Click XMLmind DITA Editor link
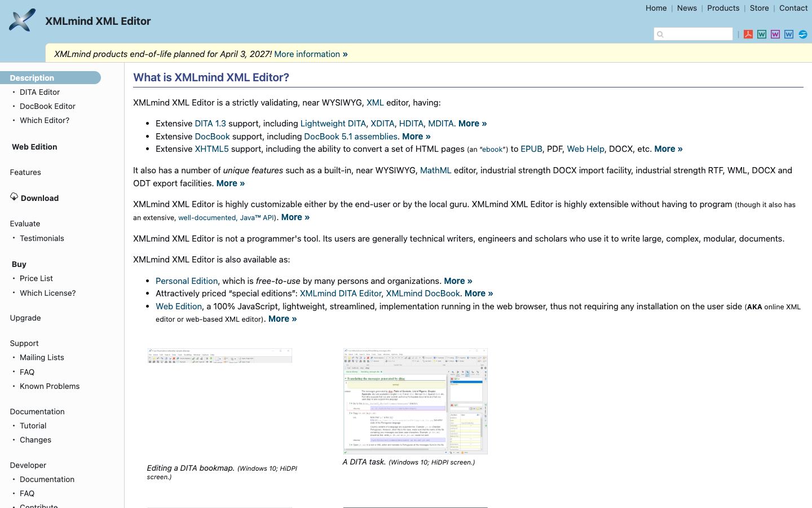The height and width of the screenshot is (508, 812). [341, 294]
